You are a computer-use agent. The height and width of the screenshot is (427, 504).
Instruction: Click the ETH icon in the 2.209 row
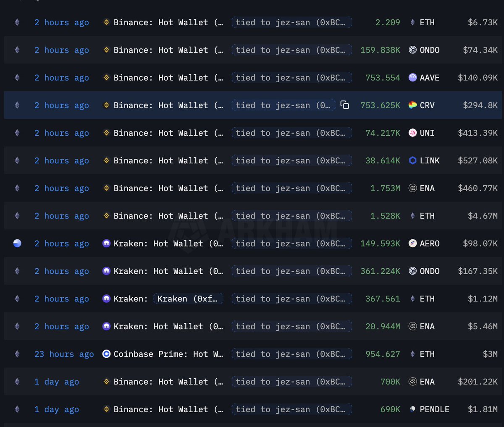click(x=413, y=22)
